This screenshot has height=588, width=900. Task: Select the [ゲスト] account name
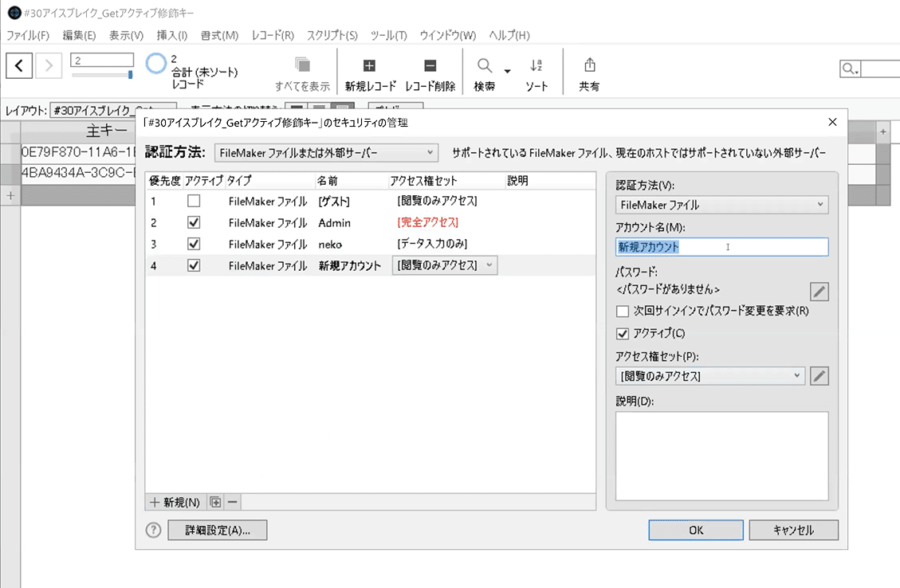(x=333, y=202)
